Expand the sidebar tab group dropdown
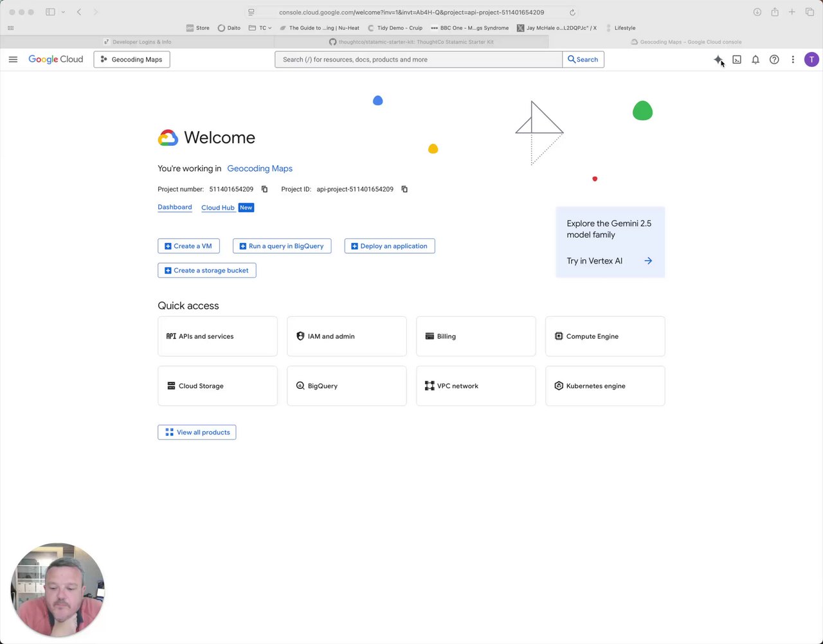Image resolution: width=823 pixels, height=644 pixels. coord(63,12)
